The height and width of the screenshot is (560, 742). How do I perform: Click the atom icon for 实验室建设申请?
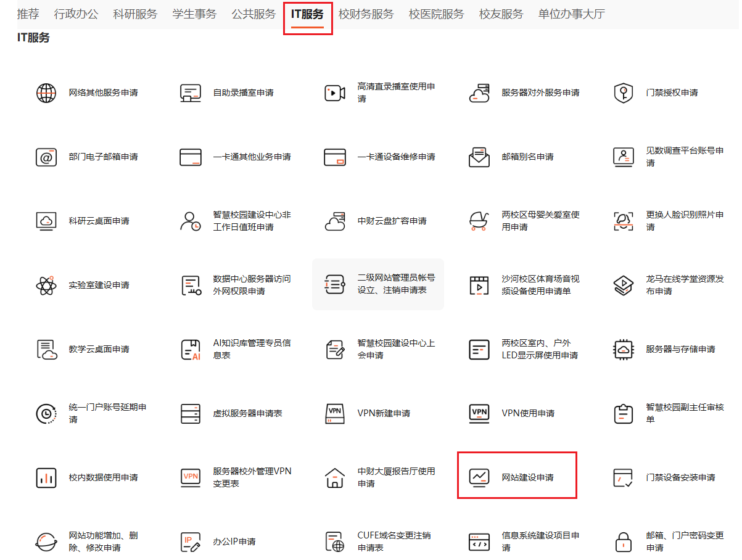point(46,286)
